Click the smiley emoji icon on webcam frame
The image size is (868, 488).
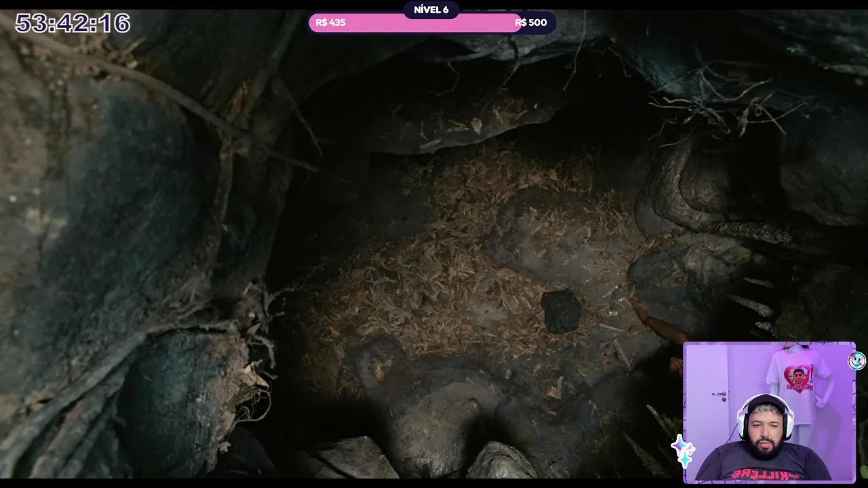(857, 361)
